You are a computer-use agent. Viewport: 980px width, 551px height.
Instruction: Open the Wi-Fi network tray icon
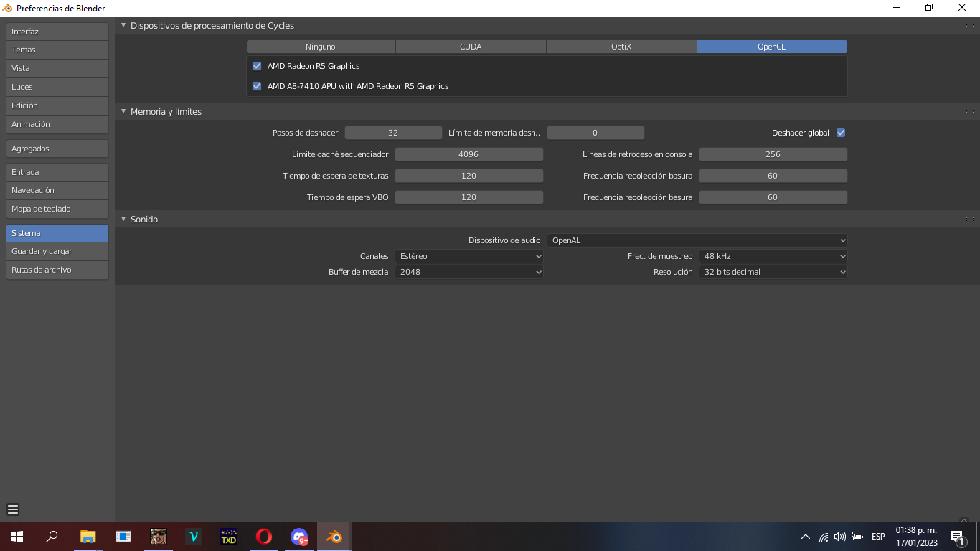[824, 537]
